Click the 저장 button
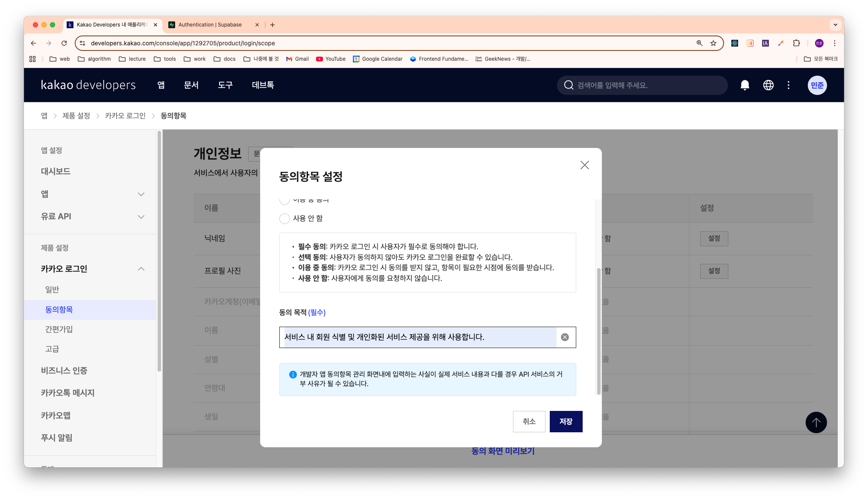Screen dimensions: 868x499 click(x=566, y=422)
